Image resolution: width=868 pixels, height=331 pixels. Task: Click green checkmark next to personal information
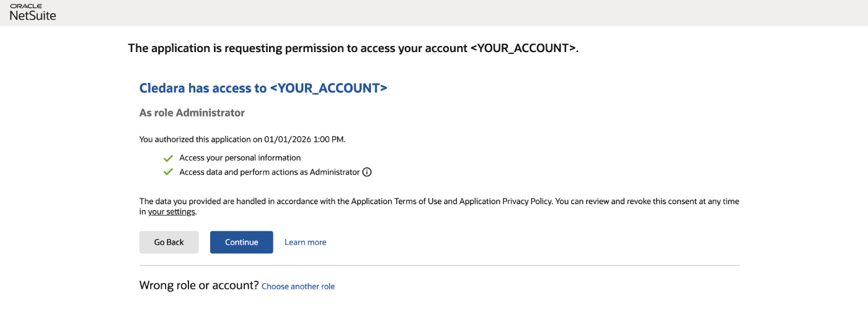(168, 158)
